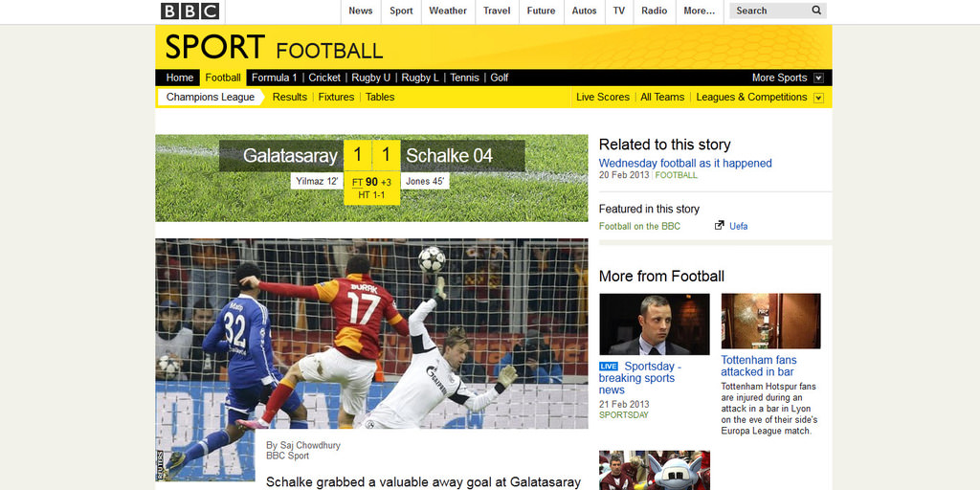Select the Rugby L tab

(x=421, y=78)
